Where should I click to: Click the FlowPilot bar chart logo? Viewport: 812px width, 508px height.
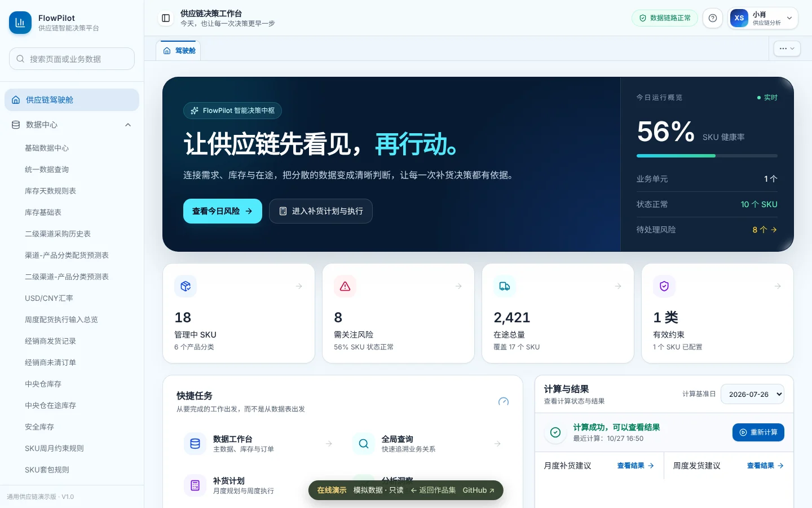pos(20,23)
